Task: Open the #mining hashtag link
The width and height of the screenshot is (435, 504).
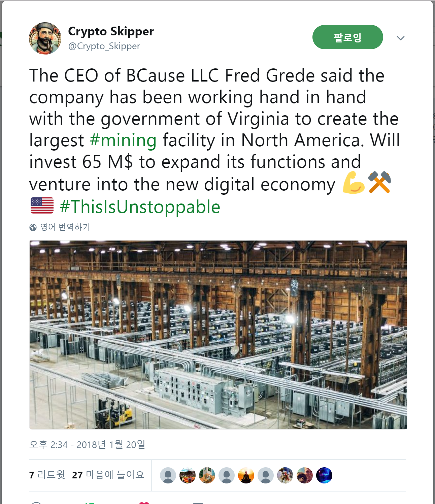Action: (123, 140)
